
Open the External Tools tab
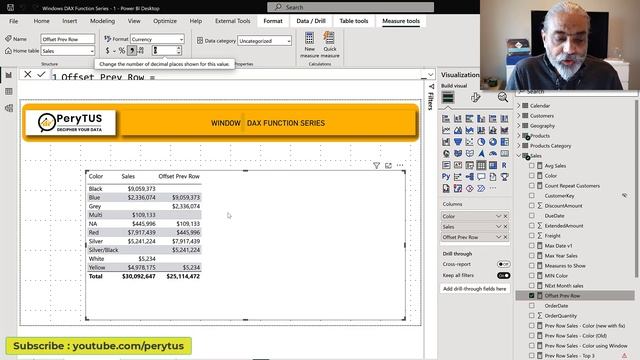pos(233,21)
